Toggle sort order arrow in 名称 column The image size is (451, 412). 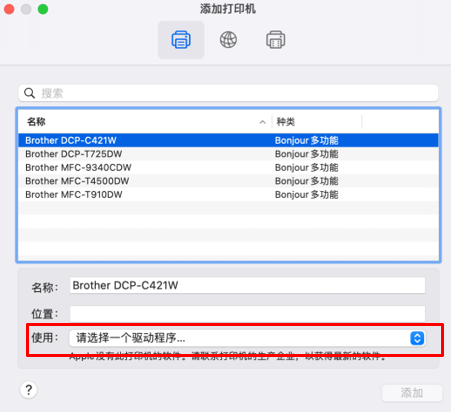click(x=263, y=122)
